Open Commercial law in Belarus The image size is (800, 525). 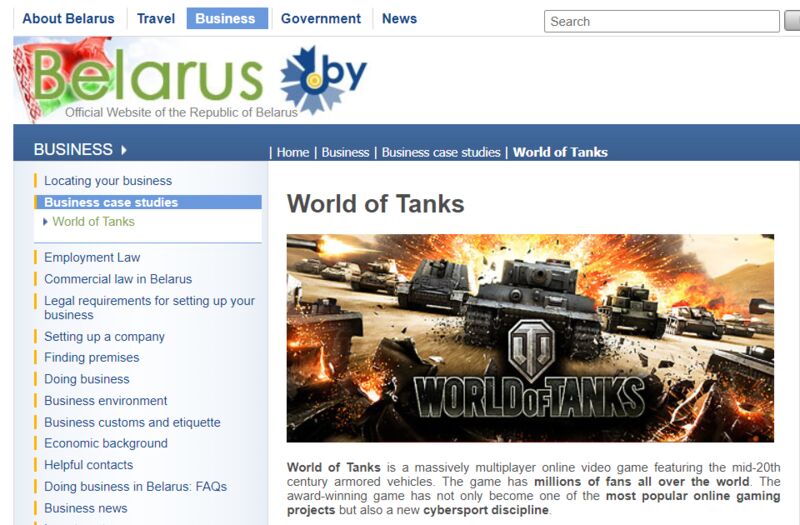point(118,279)
